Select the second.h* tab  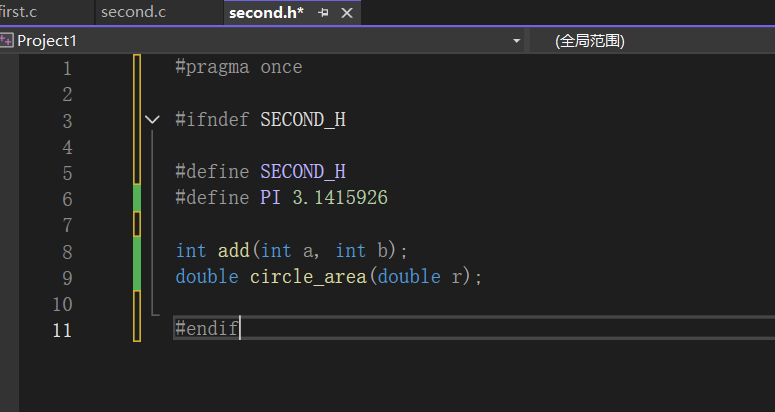[x=266, y=13]
